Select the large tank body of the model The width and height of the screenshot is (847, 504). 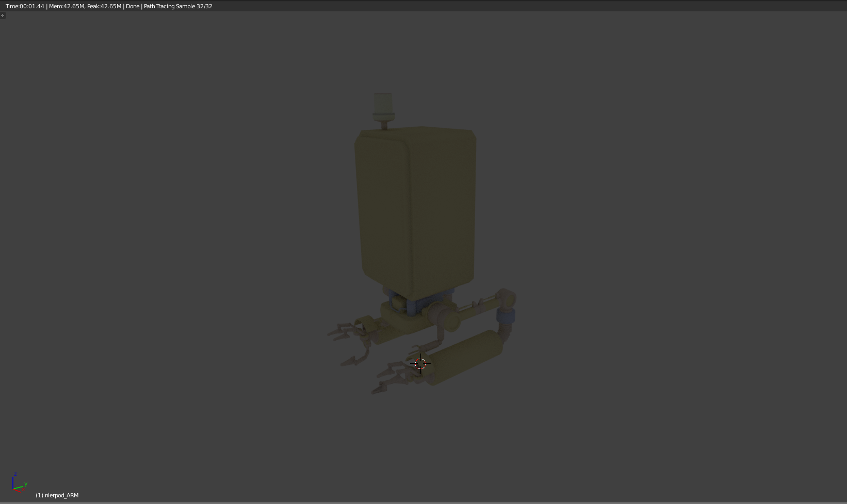click(415, 206)
